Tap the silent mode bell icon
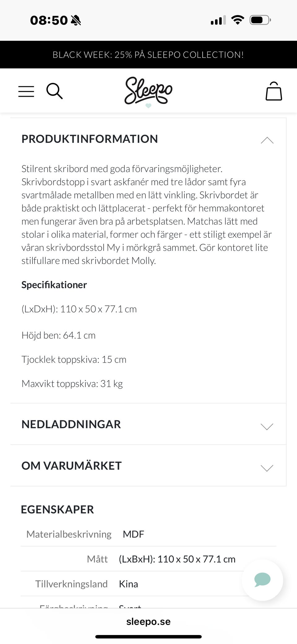The height and width of the screenshot is (644, 297). [x=76, y=20]
